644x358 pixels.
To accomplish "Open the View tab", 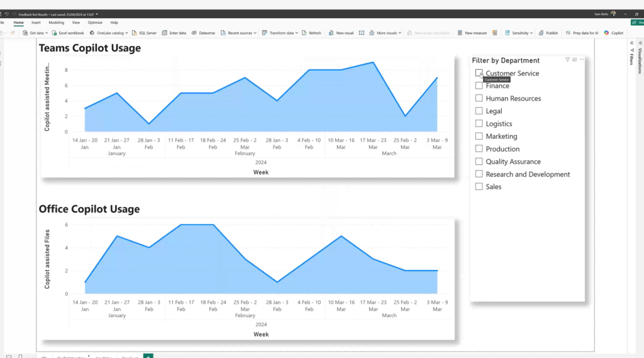I will tap(76, 23).
